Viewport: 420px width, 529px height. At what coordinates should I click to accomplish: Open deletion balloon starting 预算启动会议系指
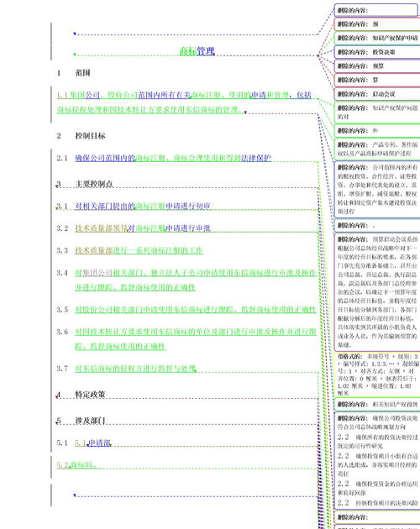(377, 292)
